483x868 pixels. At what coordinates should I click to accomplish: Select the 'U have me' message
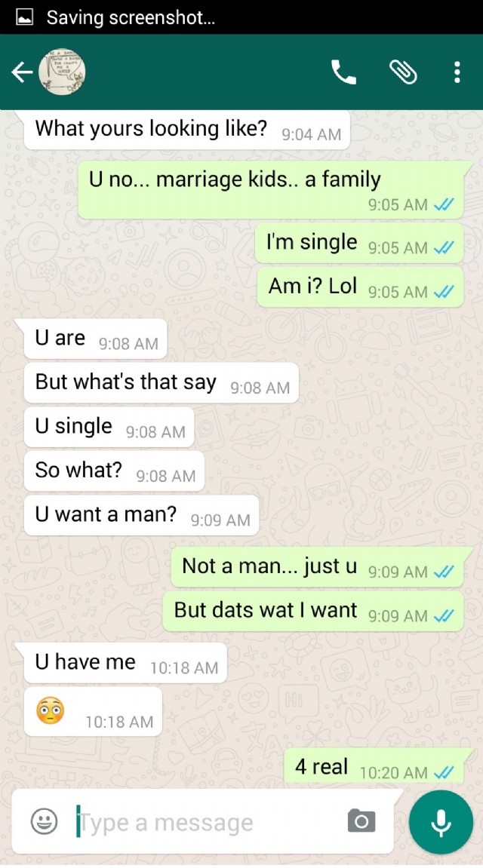click(x=125, y=663)
